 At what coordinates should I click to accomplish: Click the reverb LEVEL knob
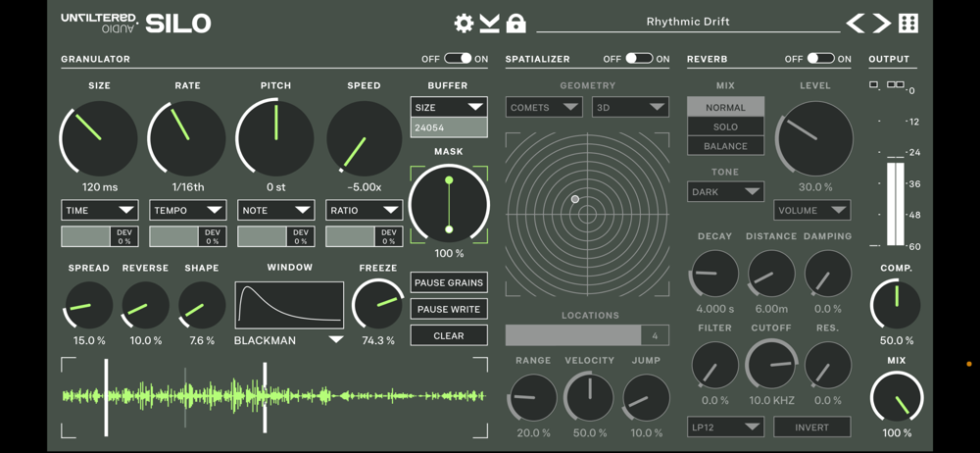click(x=814, y=138)
